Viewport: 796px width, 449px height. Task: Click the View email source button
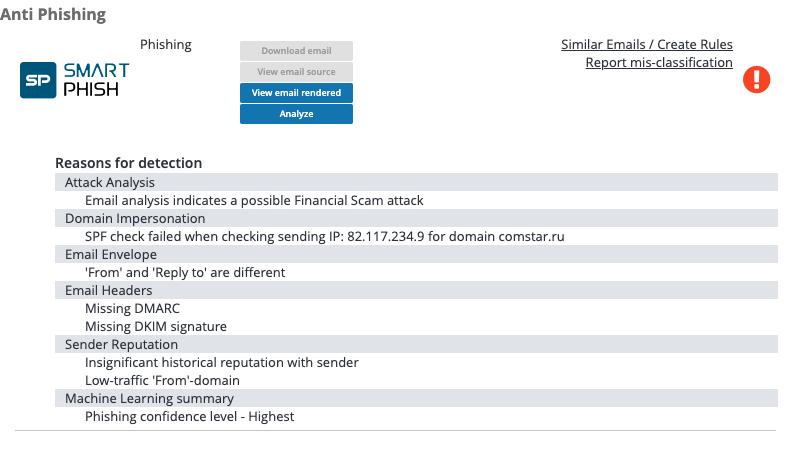(296, 72)
